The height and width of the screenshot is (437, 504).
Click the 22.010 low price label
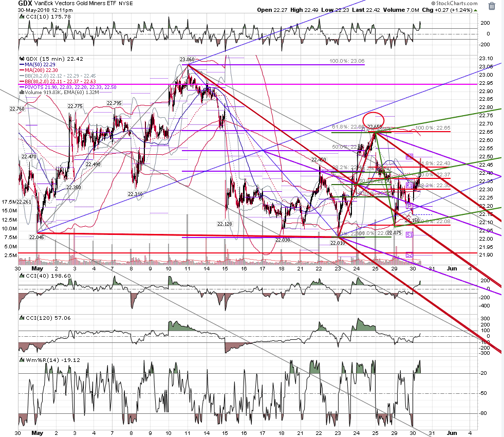point(338,243)
